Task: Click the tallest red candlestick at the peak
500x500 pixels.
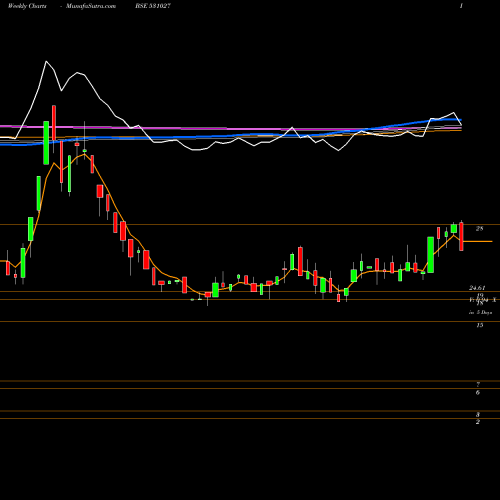Action: tap(54, 123)
